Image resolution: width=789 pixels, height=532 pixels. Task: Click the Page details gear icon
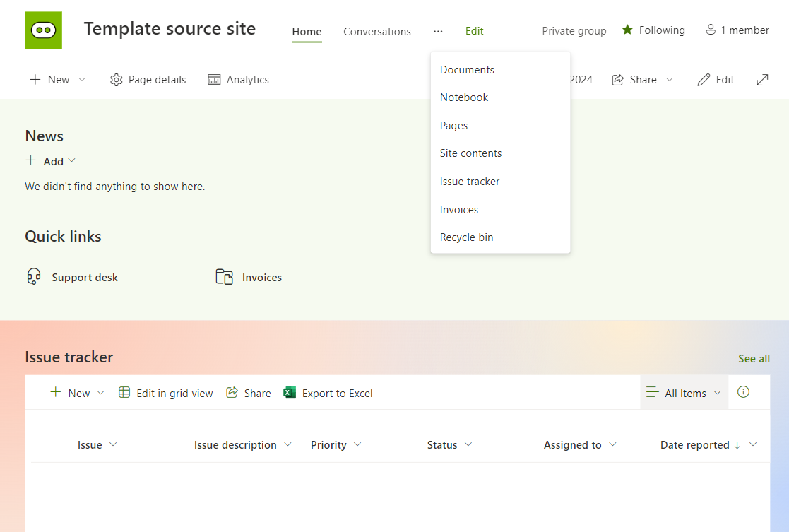point(117,80)
